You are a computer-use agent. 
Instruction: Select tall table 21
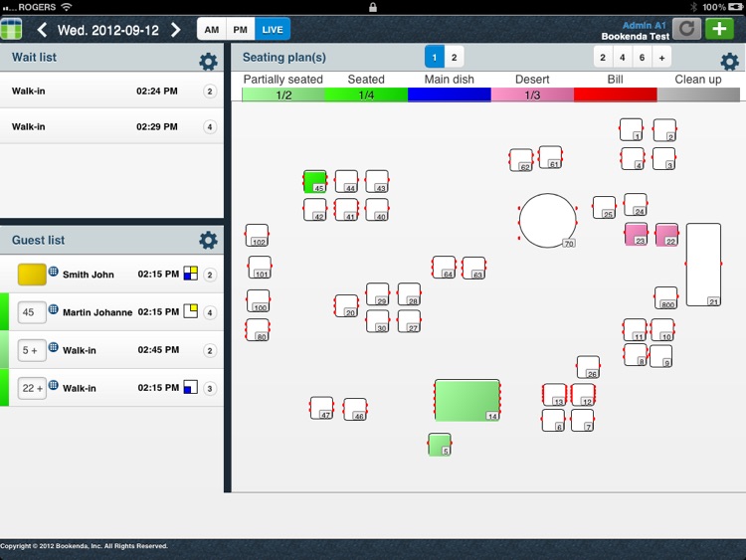[x=703, y=265]
